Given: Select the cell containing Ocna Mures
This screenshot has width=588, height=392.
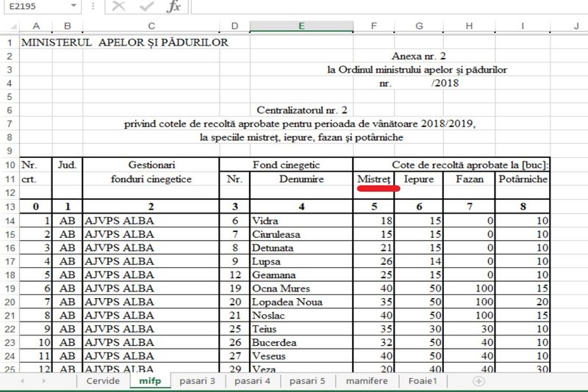Looking at the screenshot, I should 301,288.
